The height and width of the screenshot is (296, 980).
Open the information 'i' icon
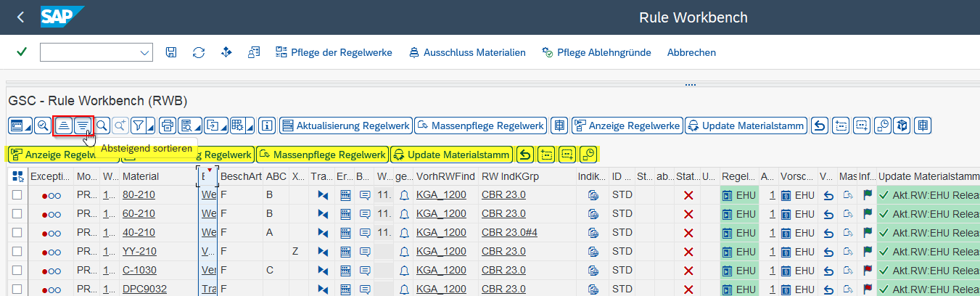click(268, 126)
